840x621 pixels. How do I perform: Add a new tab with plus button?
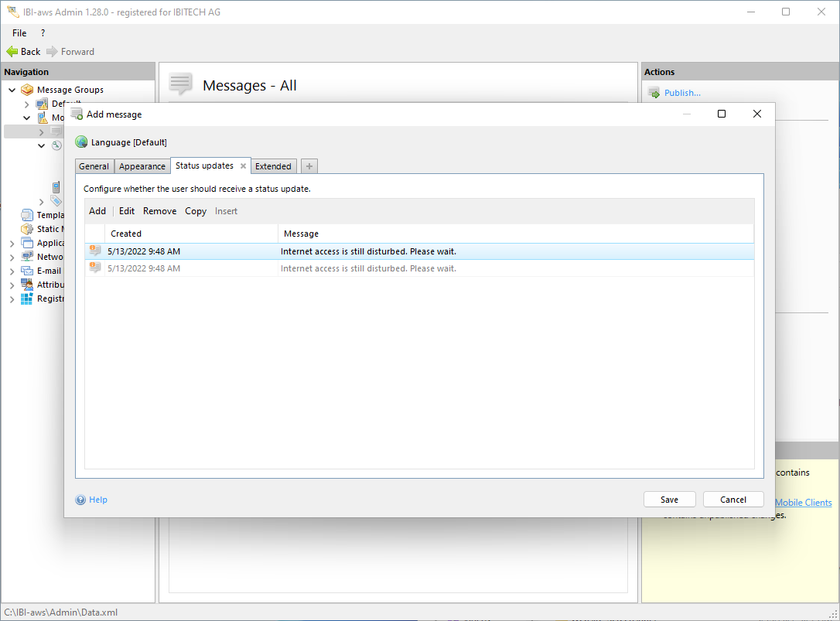(309, 166)
